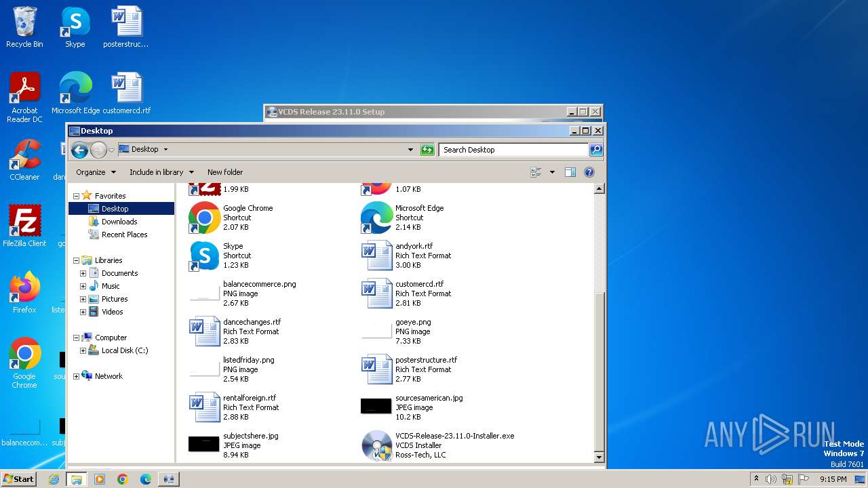Collapse the Libraries tree group
The image size is (868, 488).
[76, 260]
